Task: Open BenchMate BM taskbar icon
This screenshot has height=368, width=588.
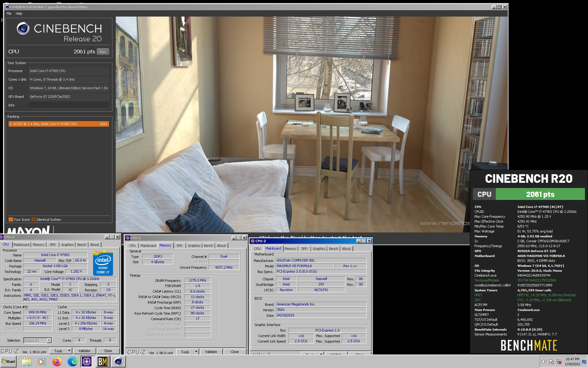Action: (103, 362)
